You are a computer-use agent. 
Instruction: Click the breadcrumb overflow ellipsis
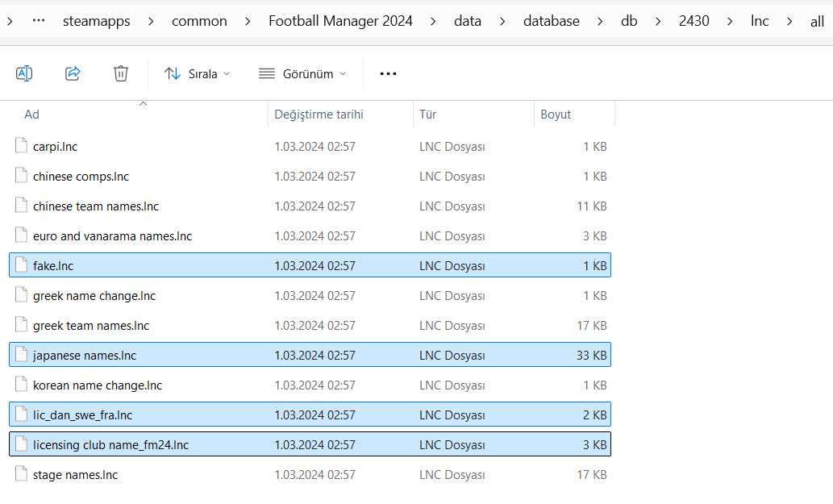[38, 21]
